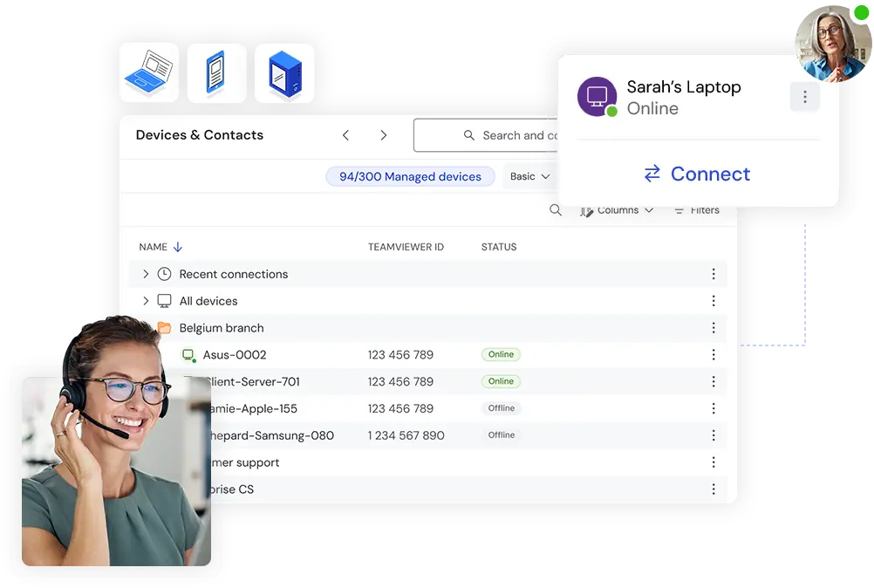Open more options for customer support row
Viewport: 874px width, 588px height.
click(x=713, y=462)
